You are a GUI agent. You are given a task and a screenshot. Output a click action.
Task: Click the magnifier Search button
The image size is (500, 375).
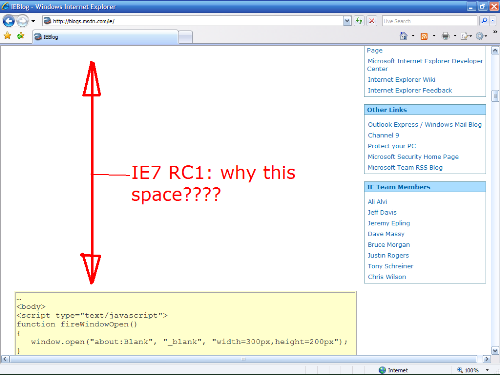[484, 21]
